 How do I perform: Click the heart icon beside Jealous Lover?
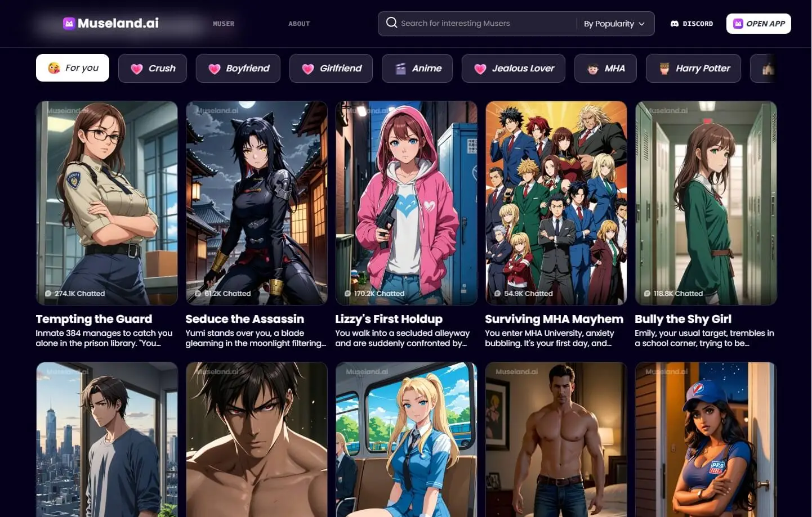tap(480, 69)
